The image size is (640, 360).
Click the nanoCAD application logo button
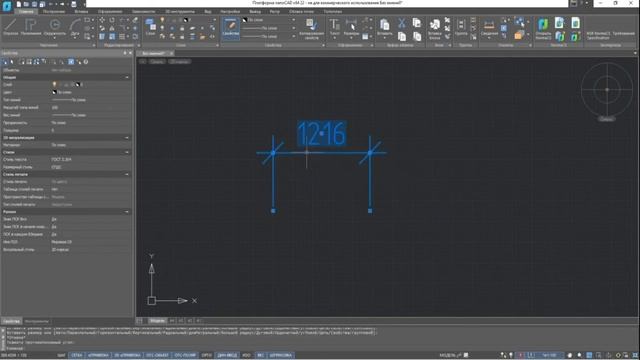[7, 7]
